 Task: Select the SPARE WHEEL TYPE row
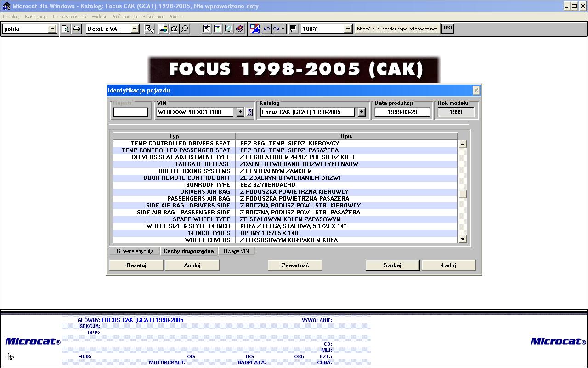click(x=285, y=219)
